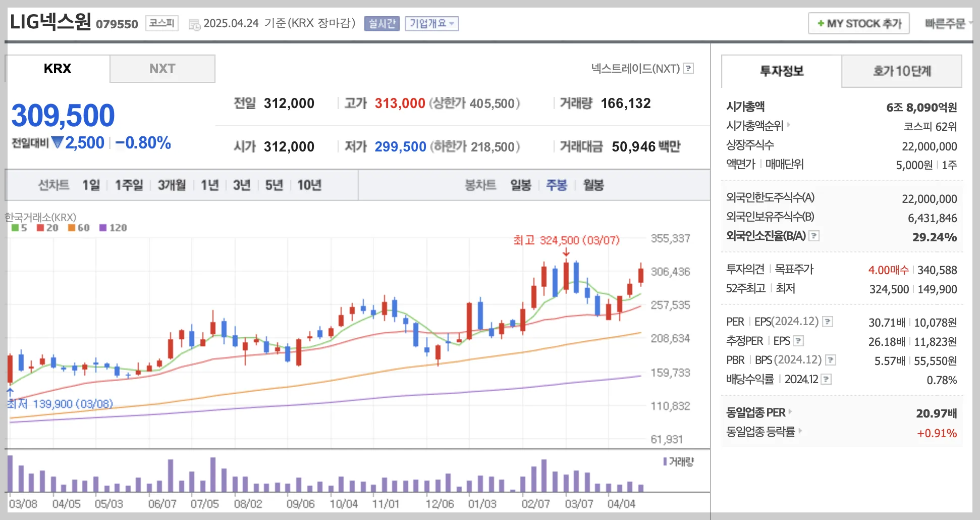This screenshot has height=520, width=980.
Task: Open the 호가10단계 tab
Action: [x=902, y=71]
